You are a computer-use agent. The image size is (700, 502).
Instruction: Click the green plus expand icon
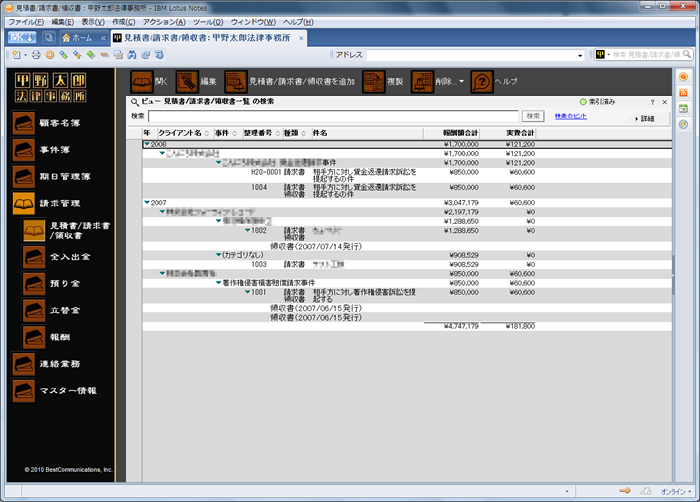coord(91,54)
